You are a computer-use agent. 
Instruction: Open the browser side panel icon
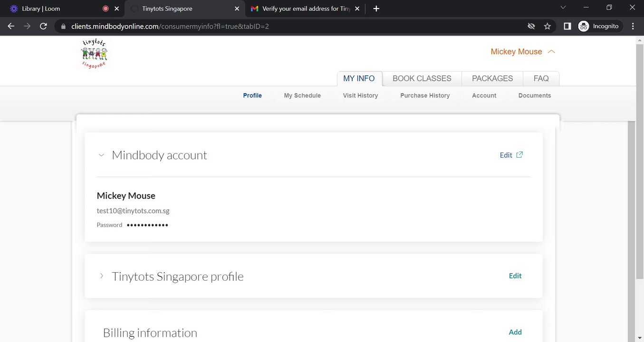[567, 26]
